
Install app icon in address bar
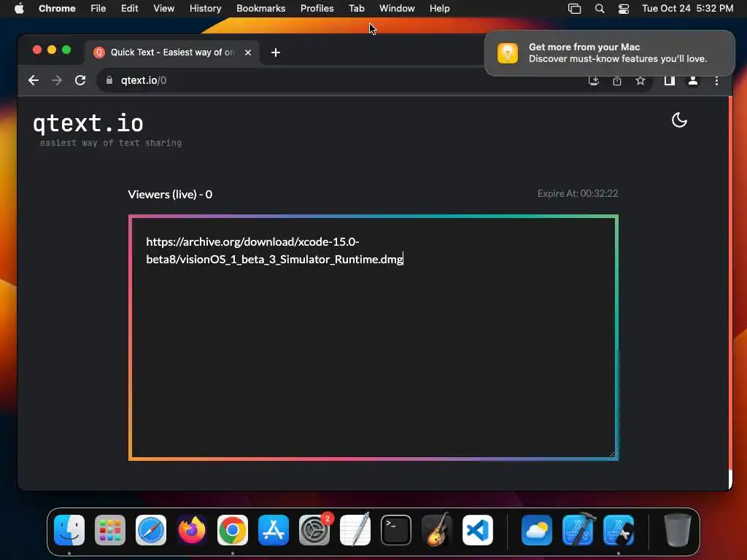(x=594, y=80)
